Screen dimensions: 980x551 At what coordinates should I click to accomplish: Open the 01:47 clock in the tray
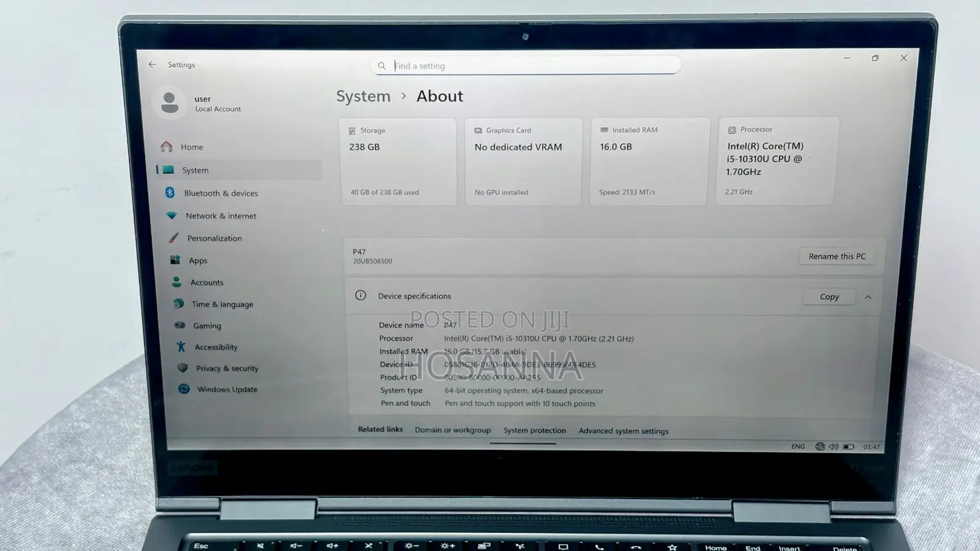tap(872, 447)
